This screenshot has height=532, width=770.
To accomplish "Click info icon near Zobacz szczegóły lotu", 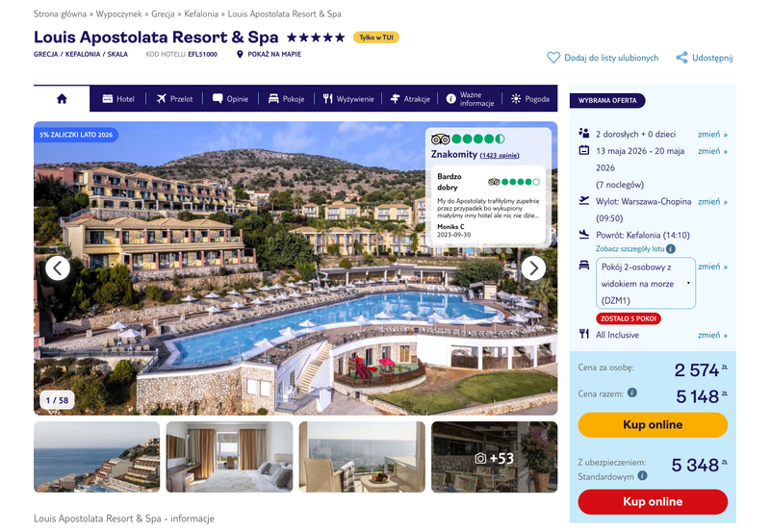I will 671,249.
